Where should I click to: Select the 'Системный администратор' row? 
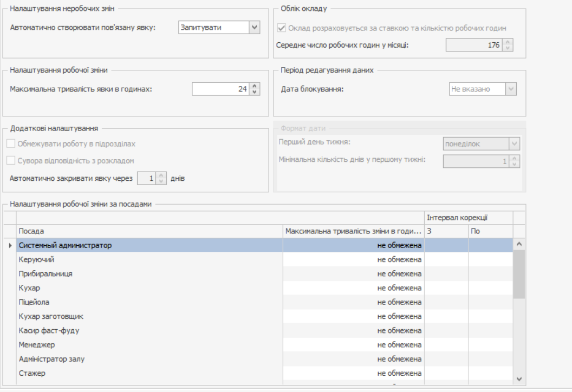click(149, 245)
